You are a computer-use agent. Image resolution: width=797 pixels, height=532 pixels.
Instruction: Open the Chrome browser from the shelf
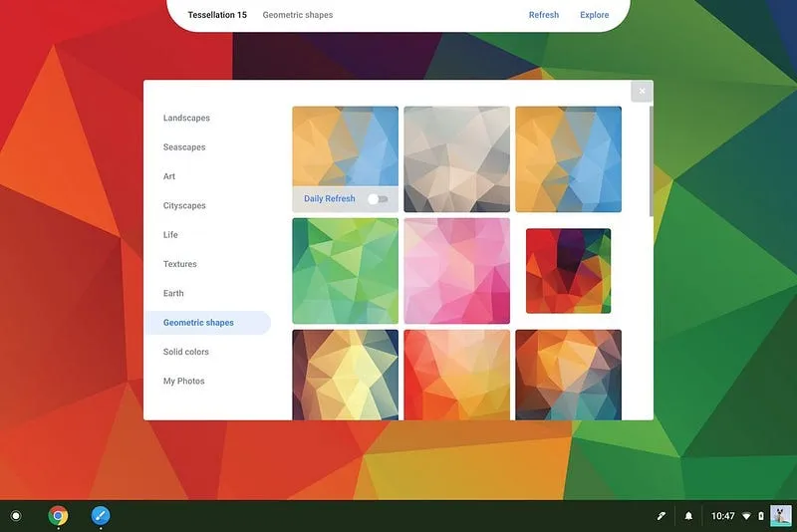pos(59,515)
